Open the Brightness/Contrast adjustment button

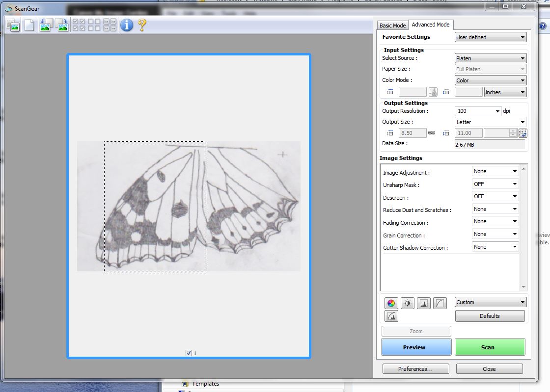pos(407,303)
